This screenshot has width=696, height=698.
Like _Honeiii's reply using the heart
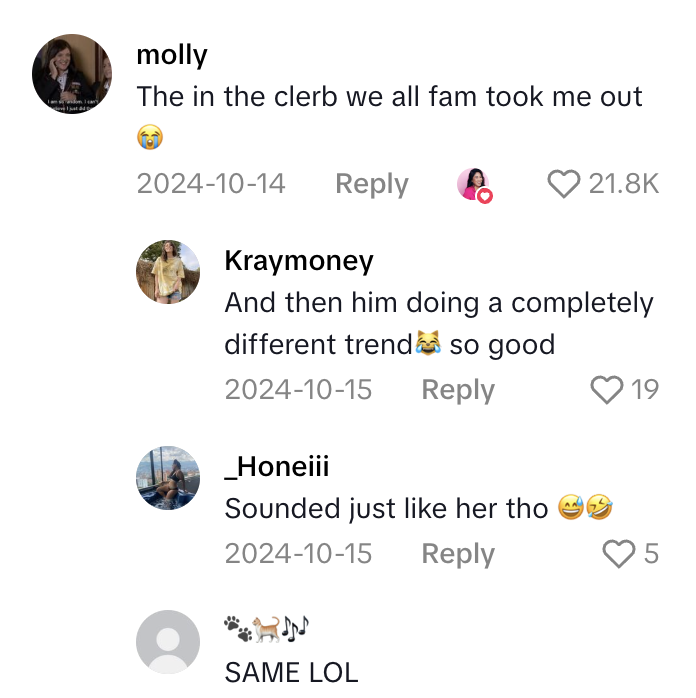click(620, 553)
